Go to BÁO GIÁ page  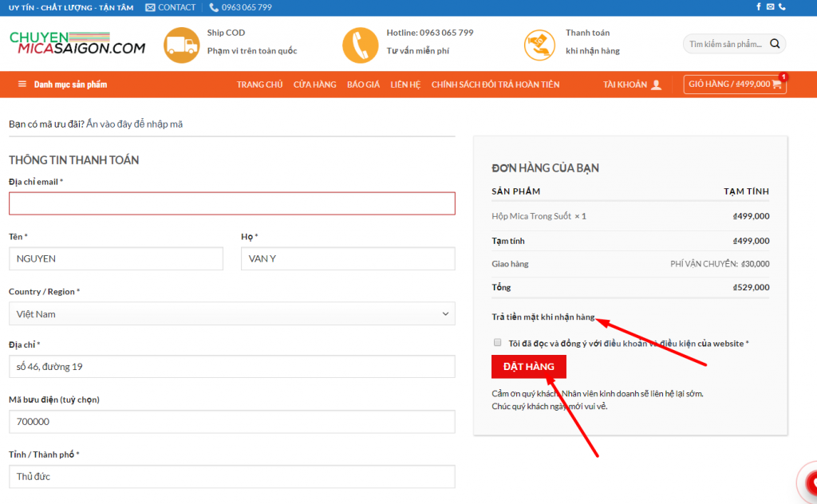[x=363, y=85]
